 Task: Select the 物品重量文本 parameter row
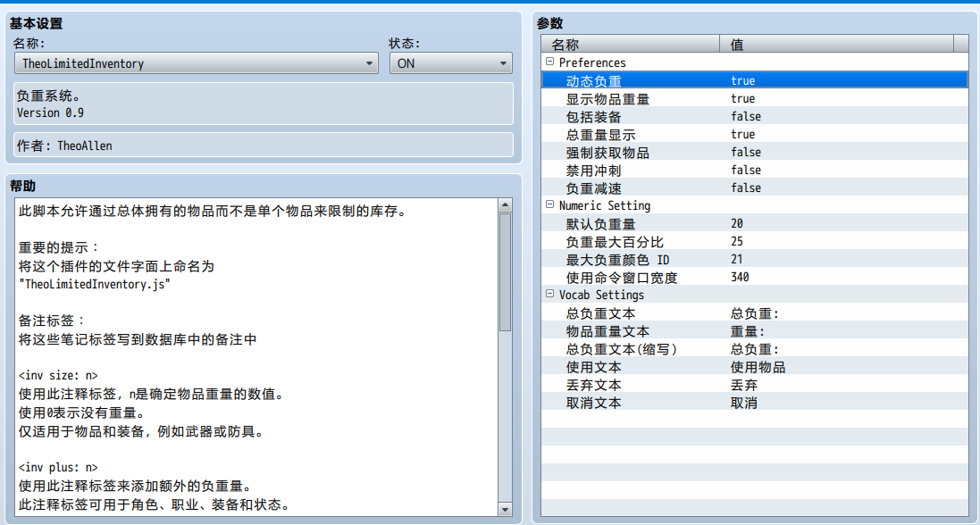[x=754, y=331]
